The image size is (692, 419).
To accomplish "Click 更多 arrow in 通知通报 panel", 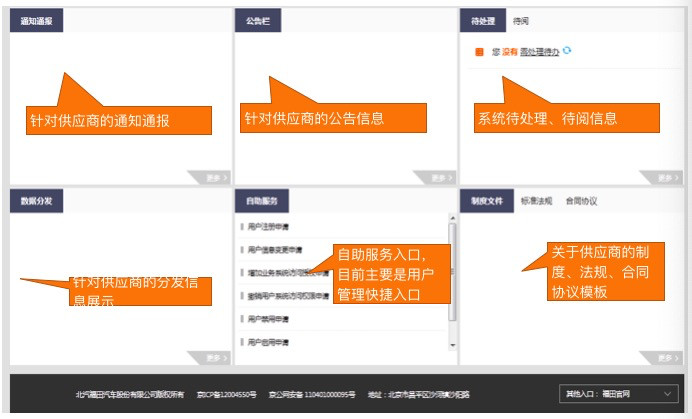I will (208, 178).
